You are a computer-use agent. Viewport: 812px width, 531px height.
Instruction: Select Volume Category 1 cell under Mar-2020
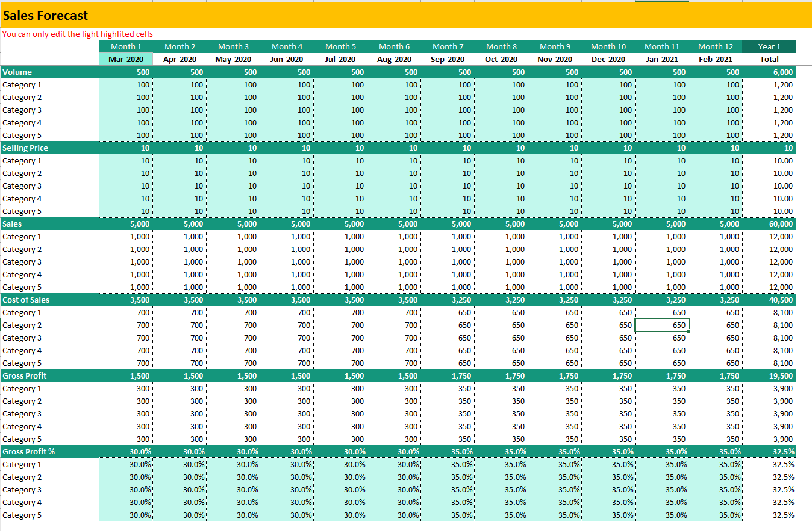126,84
